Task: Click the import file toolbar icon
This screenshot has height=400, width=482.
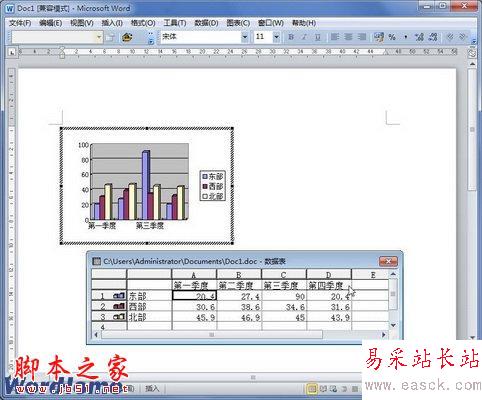Action: pyautogui.click(x=127, y=37)
